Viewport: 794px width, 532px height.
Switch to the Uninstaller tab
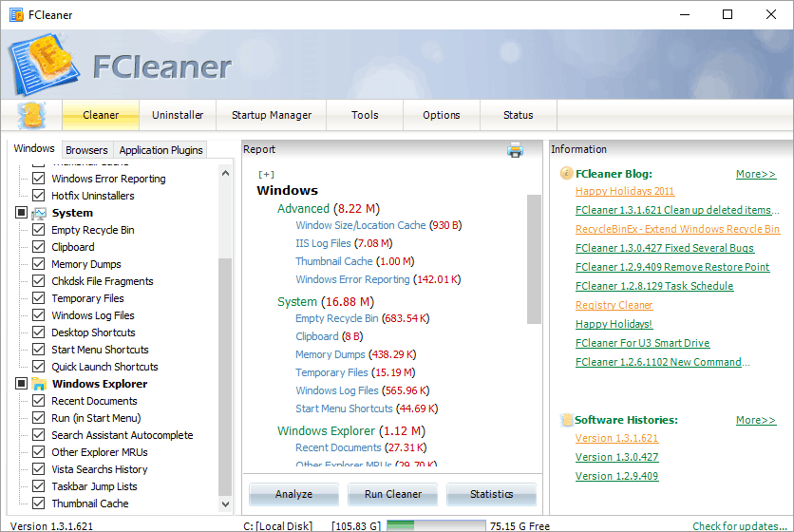pyautogui.click(x=178, y=115)
